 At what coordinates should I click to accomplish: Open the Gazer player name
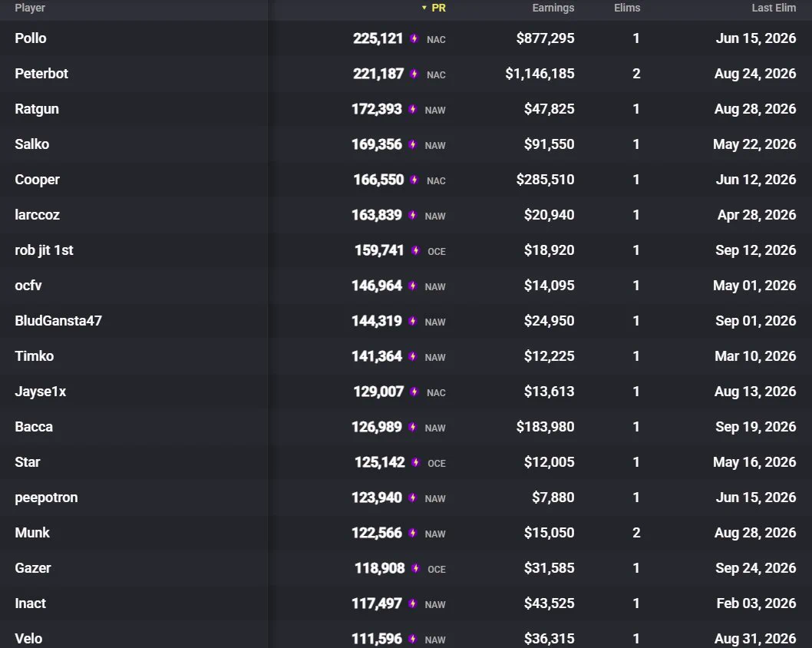pyautogui.click(x=33, y=567)
